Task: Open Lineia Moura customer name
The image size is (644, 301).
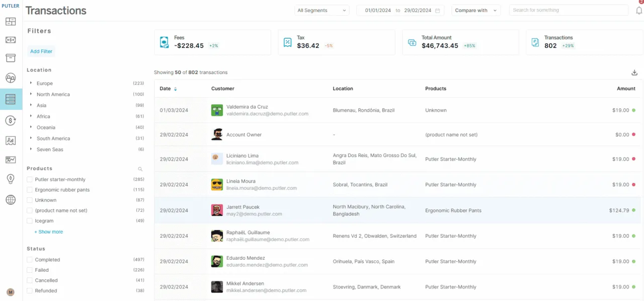Action: pos(241,181)
